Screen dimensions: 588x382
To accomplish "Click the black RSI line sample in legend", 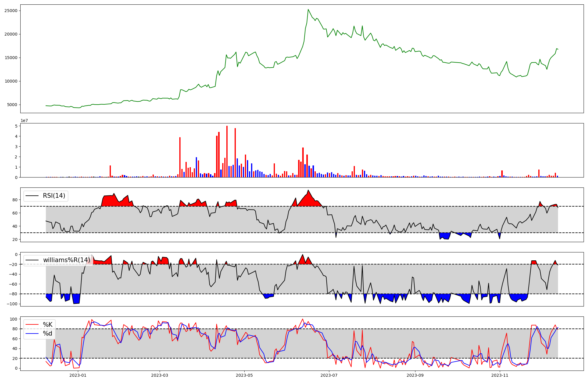I will pyautogui.click(x=32, y=196).
